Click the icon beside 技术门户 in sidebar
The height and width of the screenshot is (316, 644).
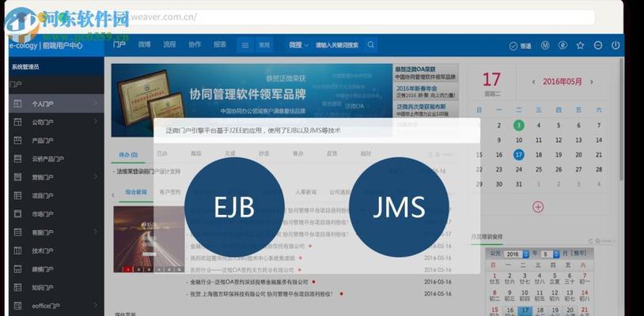pos(17,250)
